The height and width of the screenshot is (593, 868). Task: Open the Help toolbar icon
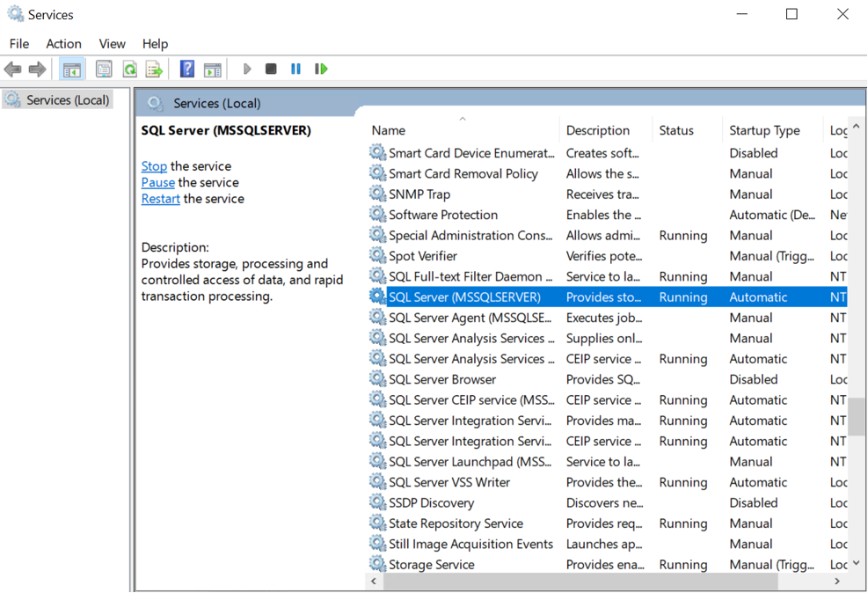point(187,70)
